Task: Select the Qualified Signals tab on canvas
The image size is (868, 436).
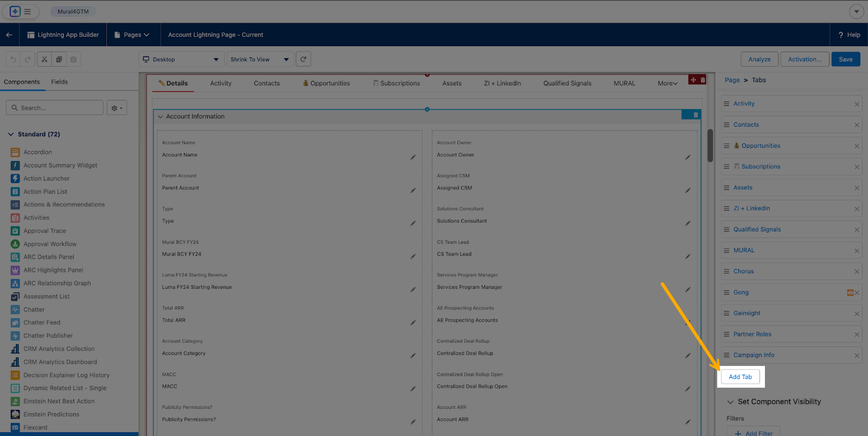Action: (x=567, y=83)
